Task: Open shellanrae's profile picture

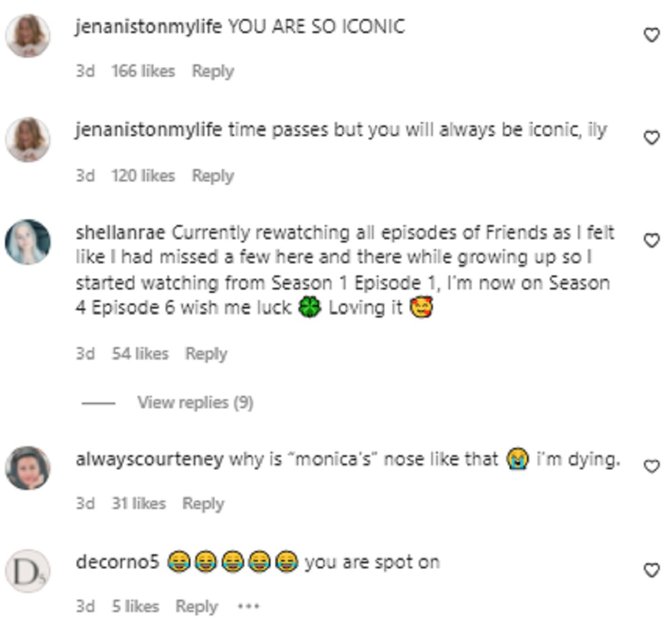Action: click(x=27, y=241)
